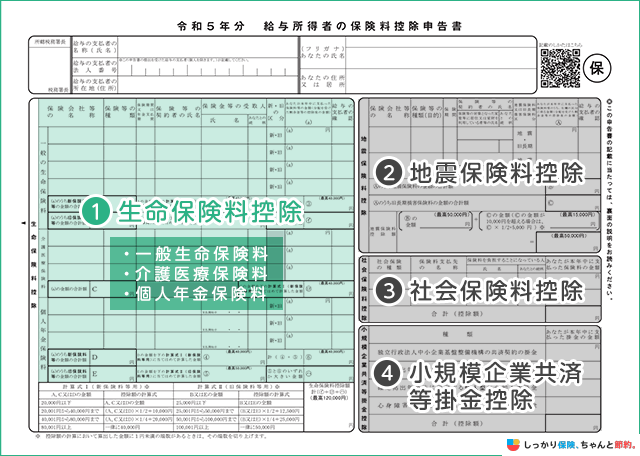Select the 社会保険料控除 heading label
The image size is (640, 456).
click(497, 291)
